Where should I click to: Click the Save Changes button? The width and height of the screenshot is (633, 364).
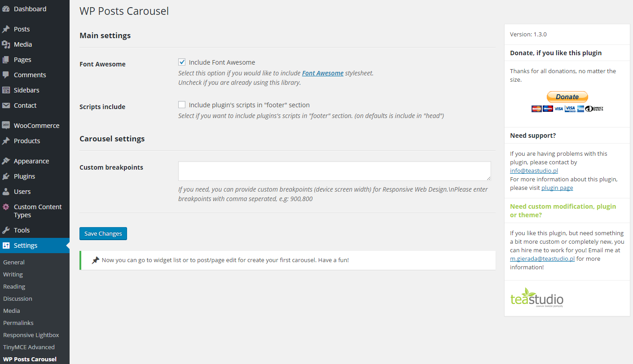pos(103,233)
